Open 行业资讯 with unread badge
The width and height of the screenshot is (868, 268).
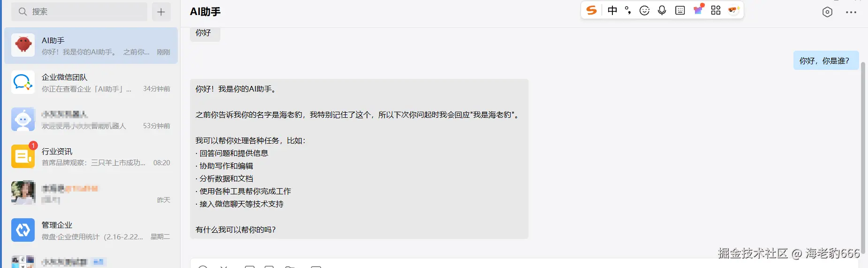[x=91, y=157]
